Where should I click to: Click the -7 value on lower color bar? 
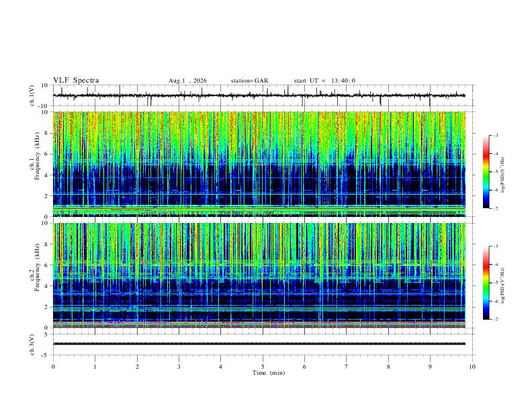tap(496, 320)
